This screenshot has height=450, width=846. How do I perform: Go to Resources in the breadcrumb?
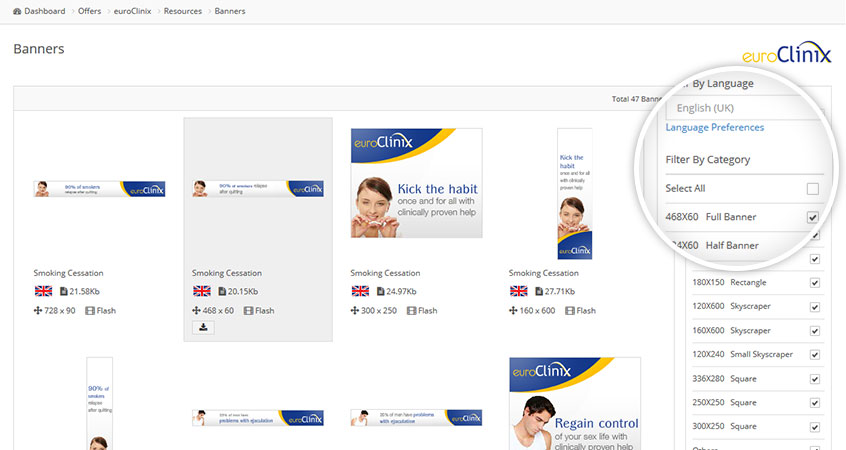click(x=183, y=11)
